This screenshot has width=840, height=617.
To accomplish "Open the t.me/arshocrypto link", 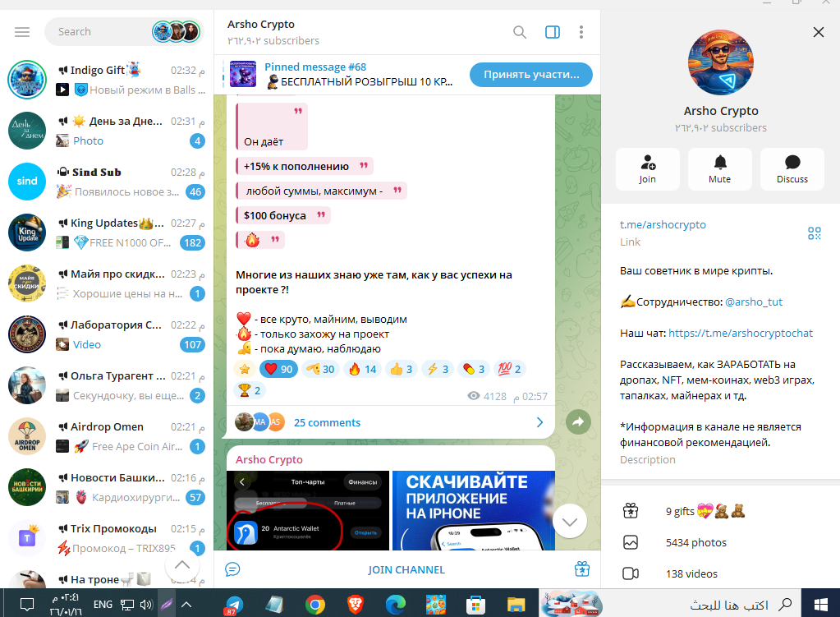I will [x=663, y=224].
